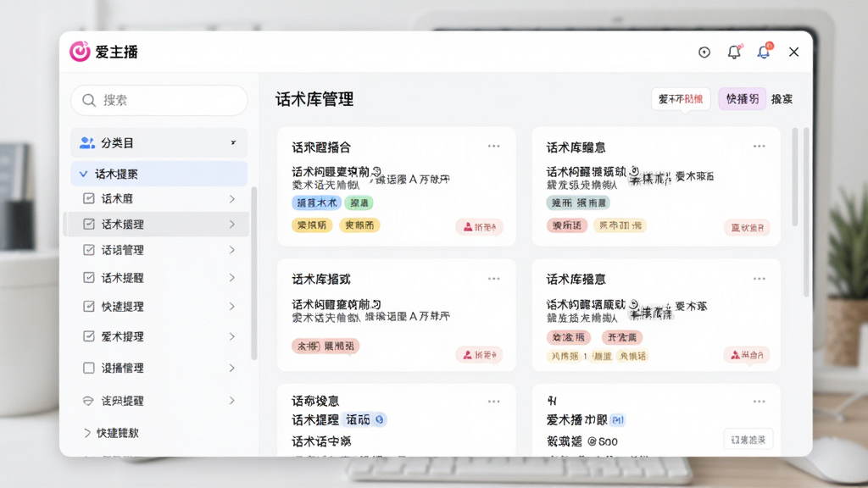Click the shield icon in sidebar list
The image size is (868, 488).
88,401
